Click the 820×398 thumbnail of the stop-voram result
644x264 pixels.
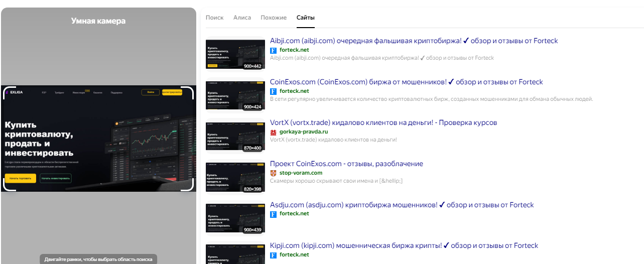tap(235, 178)
